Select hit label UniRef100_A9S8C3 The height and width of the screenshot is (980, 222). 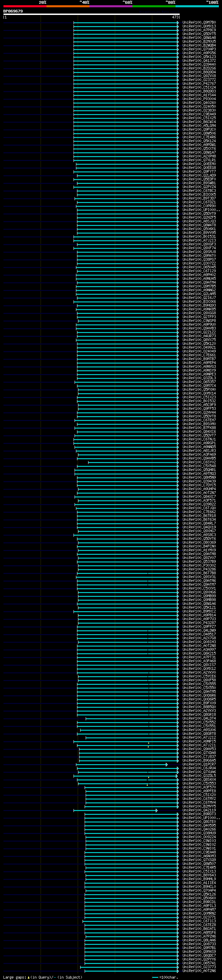coord(199,535)
